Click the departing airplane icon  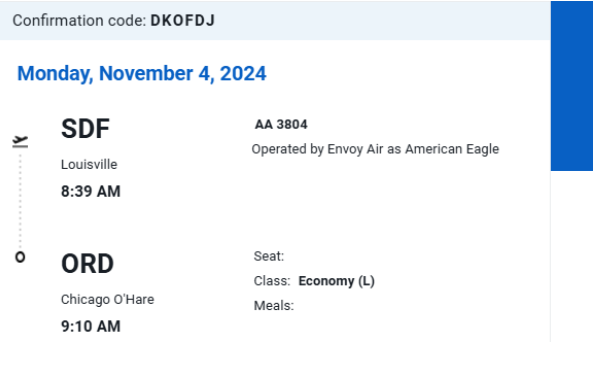tap(20, 141)
